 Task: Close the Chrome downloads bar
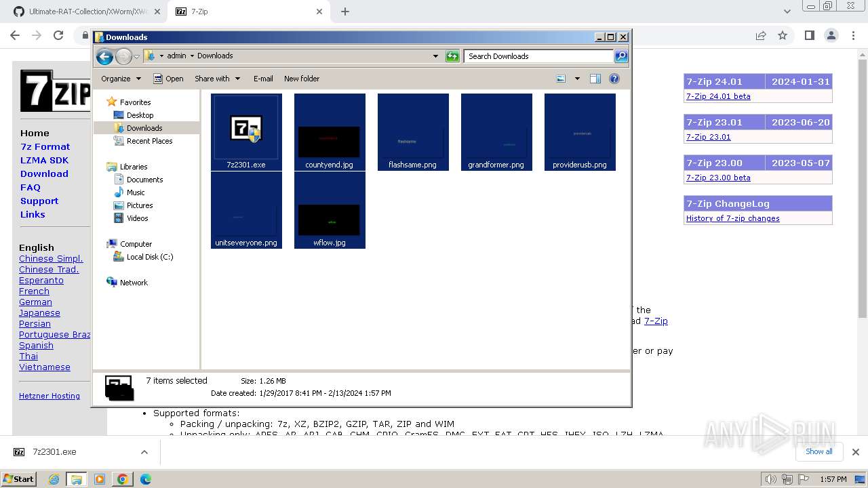click(x=855, y=452)
